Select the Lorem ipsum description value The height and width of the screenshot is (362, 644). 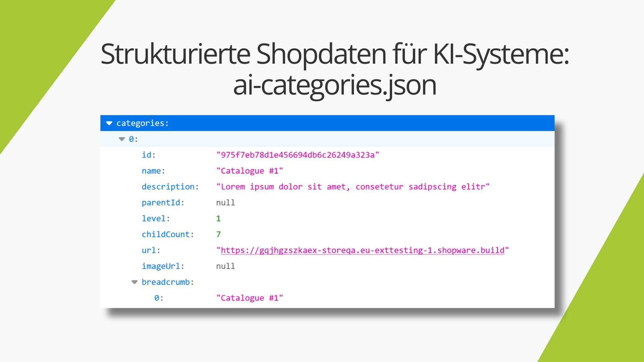(x=353, y=187)
